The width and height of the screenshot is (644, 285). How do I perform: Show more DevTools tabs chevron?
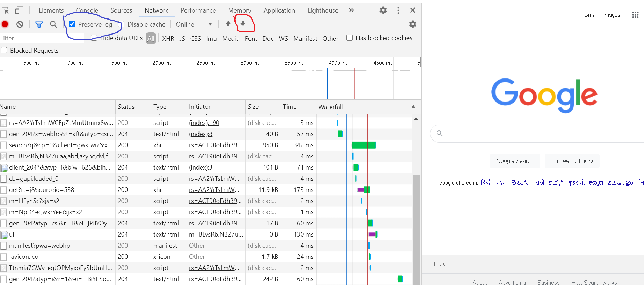[352, 10]
